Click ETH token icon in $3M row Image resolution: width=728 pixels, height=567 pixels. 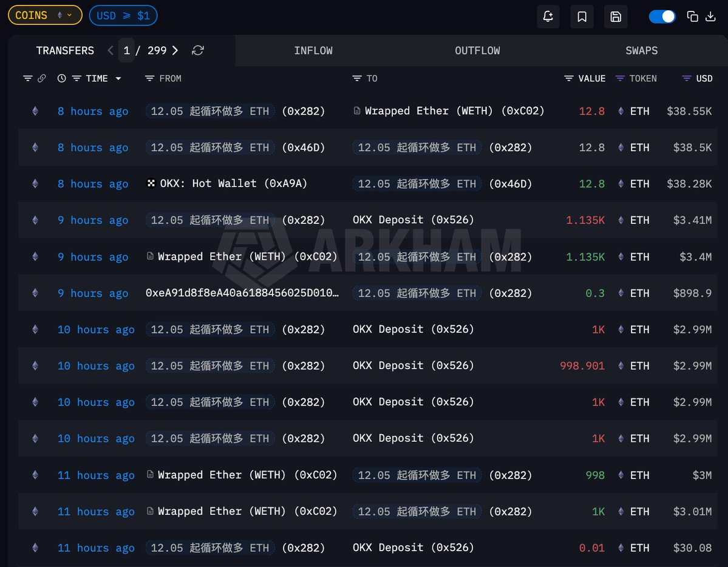[x=621, y=475]
